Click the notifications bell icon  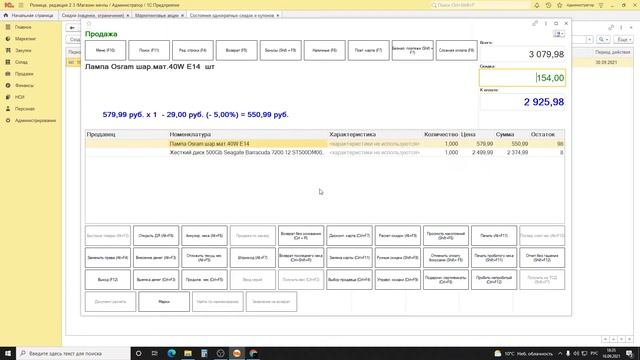537,5
